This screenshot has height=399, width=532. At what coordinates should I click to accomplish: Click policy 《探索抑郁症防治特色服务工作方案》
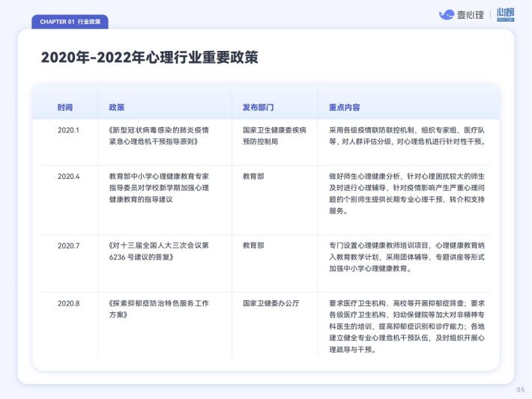[x=158, y=309]
